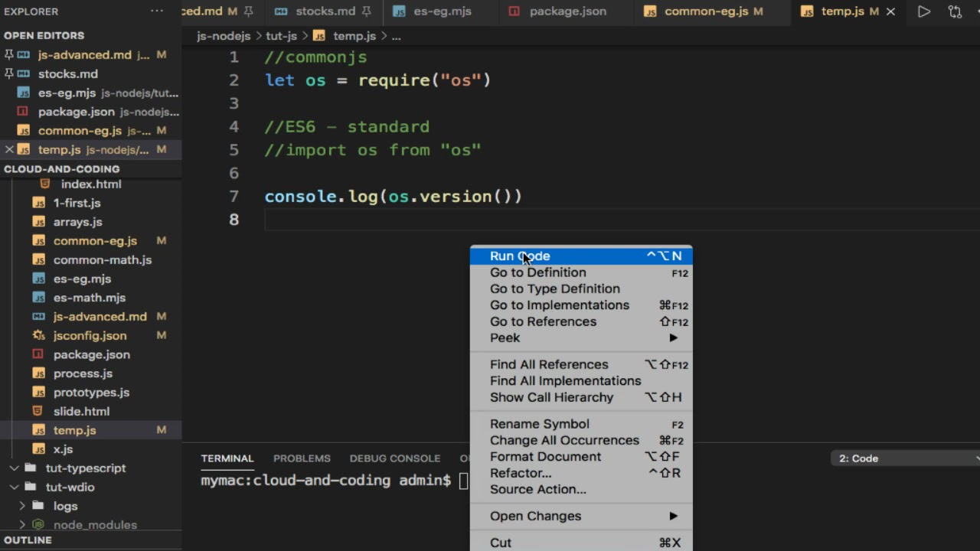Expand the Open Changes submenu
The image size is (980, 551).
[x=581, y=516]
